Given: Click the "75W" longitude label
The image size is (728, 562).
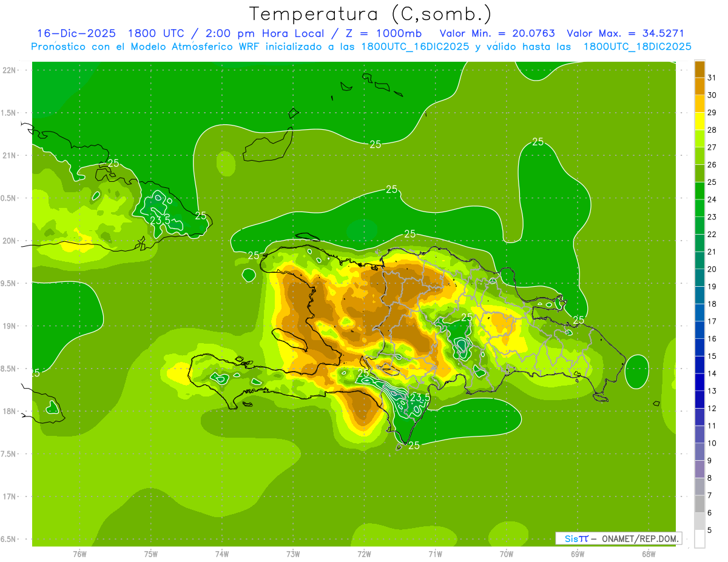Looking at the screenshot, I should 151,554.
